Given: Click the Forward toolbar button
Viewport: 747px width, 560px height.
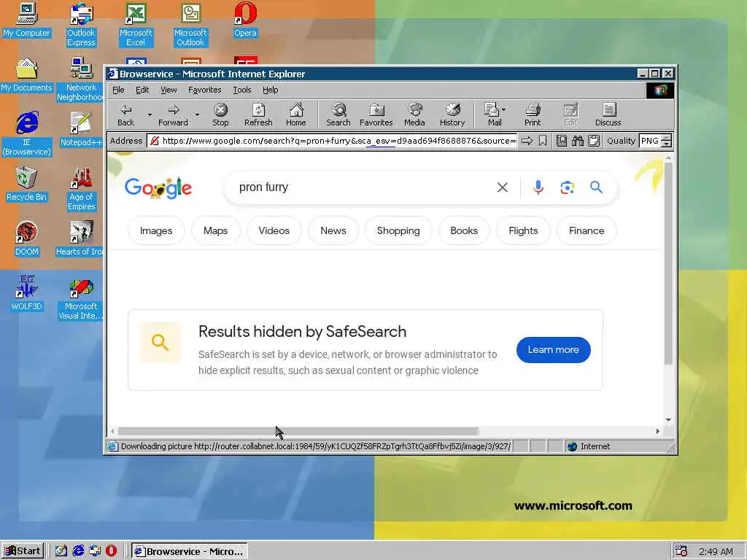Looking at the screenshot, I should point(173,114).
